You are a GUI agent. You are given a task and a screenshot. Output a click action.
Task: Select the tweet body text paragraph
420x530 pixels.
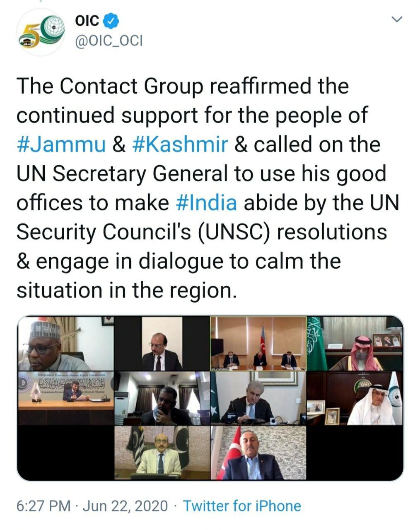point(208,188)
